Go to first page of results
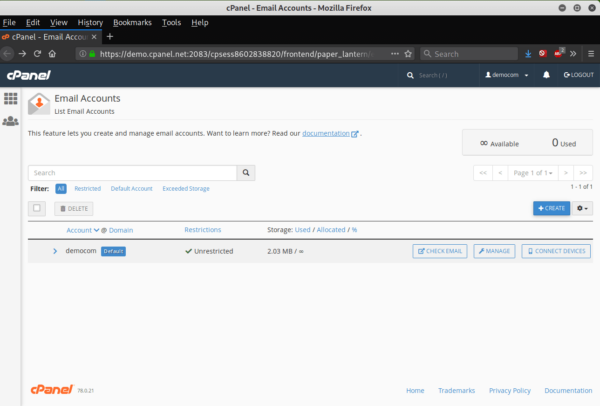The image size is (600, 406). [x=483, y=173]
